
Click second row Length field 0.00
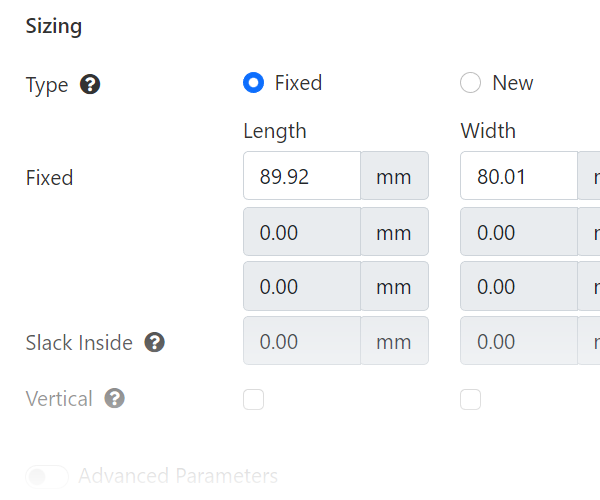[301, 233]
